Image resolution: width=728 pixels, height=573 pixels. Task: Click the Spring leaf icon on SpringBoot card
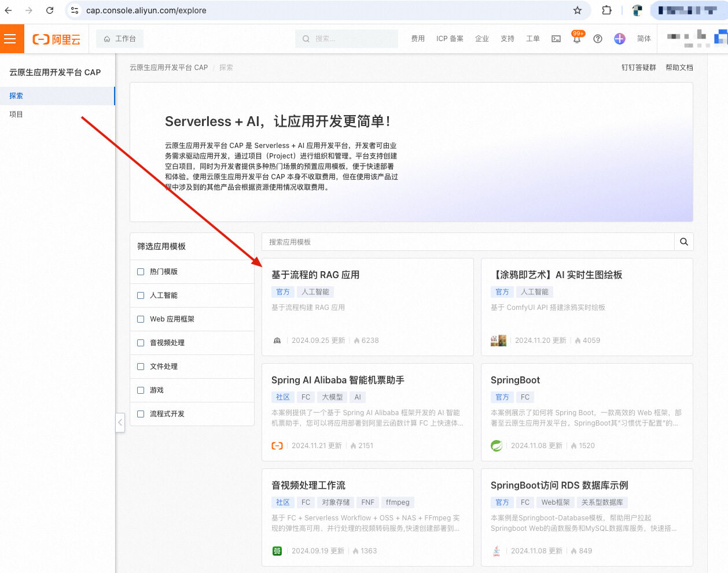click(x=497, y=446)
